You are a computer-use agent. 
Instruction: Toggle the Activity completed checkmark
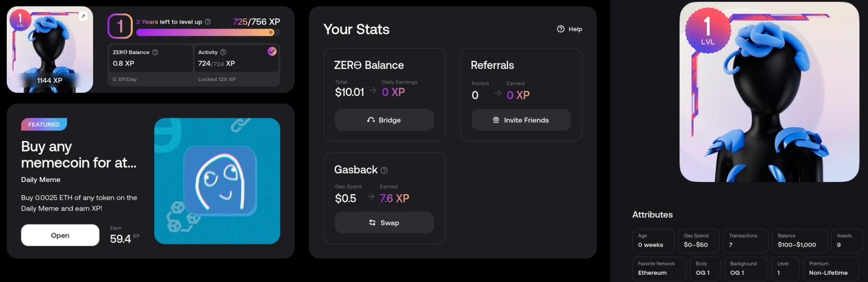coord(272,51)
